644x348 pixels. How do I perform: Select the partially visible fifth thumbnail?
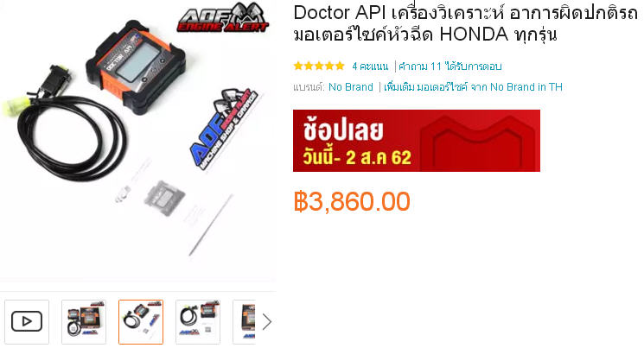pyautogui.click(x=245, y=322)
